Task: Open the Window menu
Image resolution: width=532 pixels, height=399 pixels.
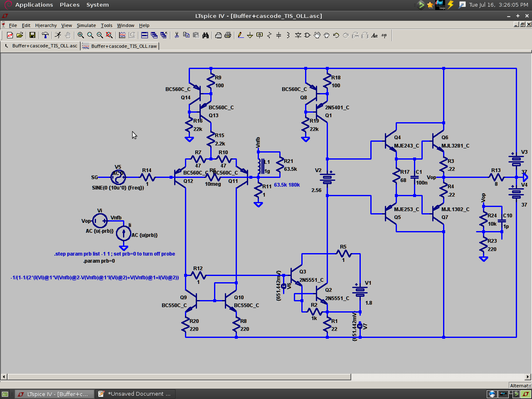Action: [126, 25]
